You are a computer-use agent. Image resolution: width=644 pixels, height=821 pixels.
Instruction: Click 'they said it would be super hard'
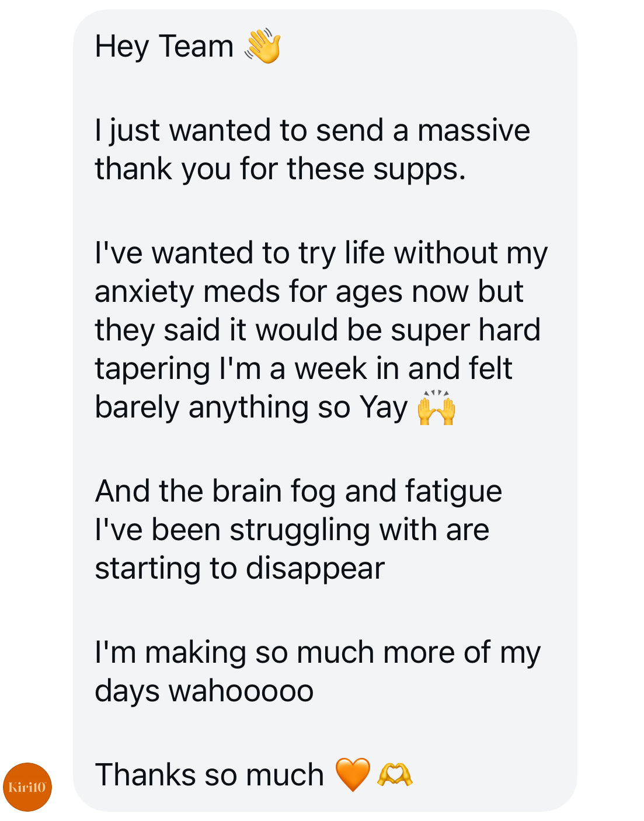[x=318, y=331]
